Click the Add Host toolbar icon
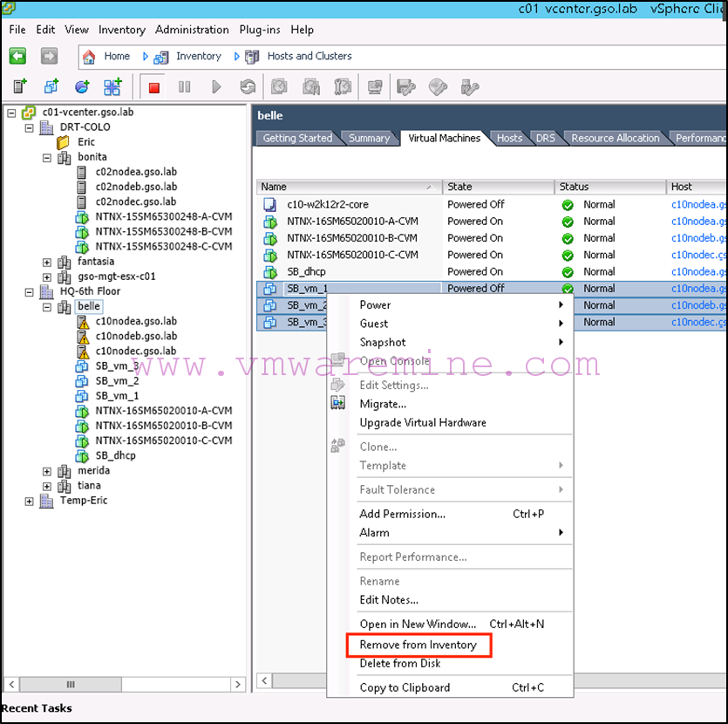This screenshot has width=728, height=724. tap(20, 86)
